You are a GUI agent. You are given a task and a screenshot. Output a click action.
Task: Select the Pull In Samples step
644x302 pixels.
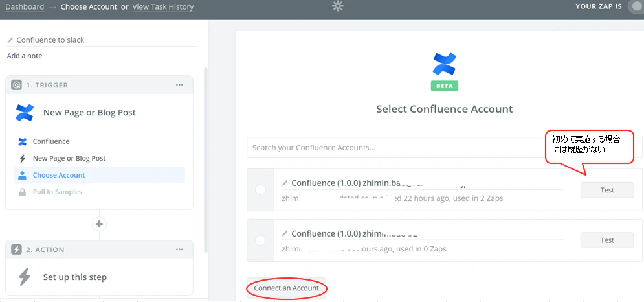tap(100, 192)
